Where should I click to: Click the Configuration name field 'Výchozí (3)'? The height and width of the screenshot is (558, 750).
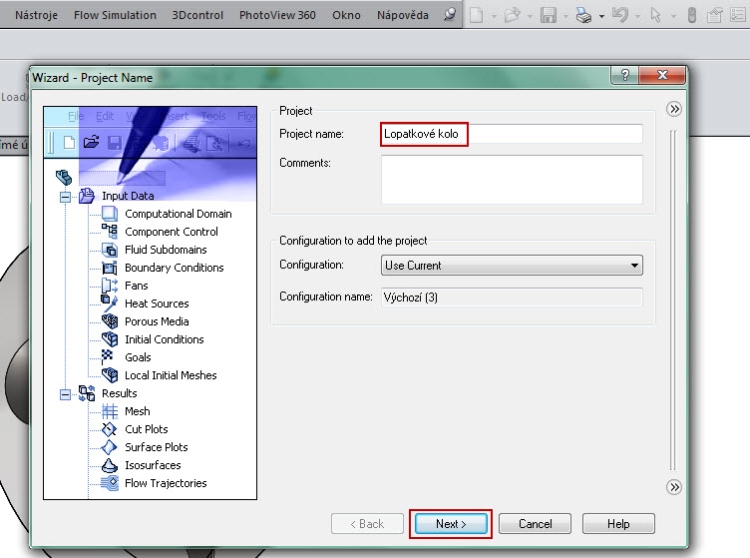(x=511, y=297)
